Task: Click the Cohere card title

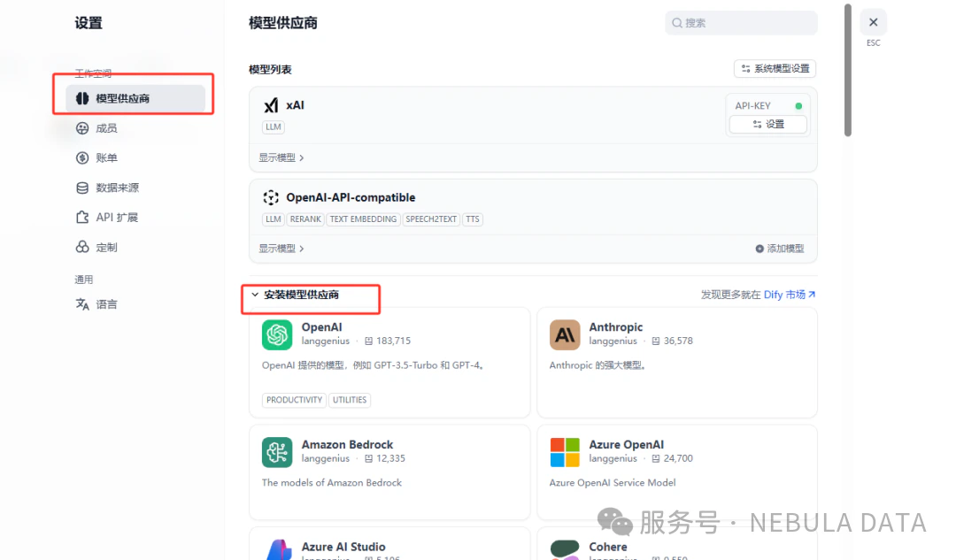Action: (x=608, y=548)
